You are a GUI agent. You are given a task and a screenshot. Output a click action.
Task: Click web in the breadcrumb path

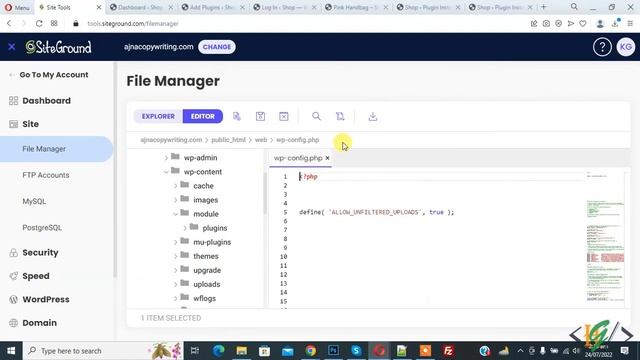point(261,140)
